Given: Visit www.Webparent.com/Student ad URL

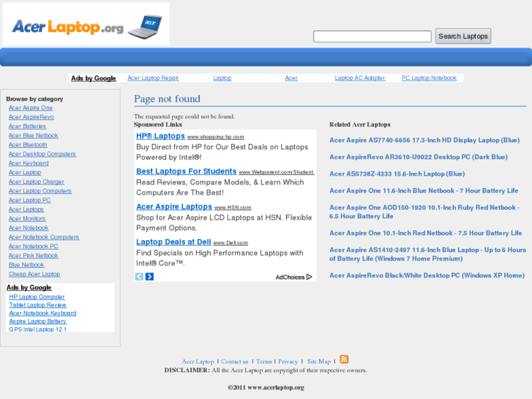Looking at the screenshot, I should click(x=277, y=172).
